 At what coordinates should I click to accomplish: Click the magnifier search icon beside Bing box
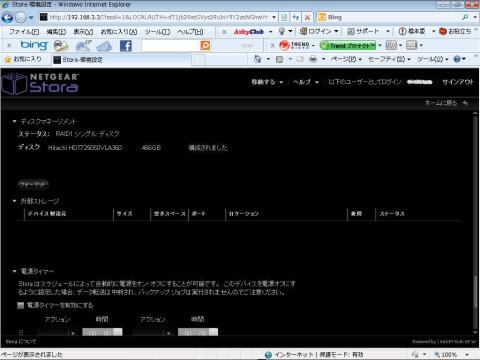coord(465,17)
